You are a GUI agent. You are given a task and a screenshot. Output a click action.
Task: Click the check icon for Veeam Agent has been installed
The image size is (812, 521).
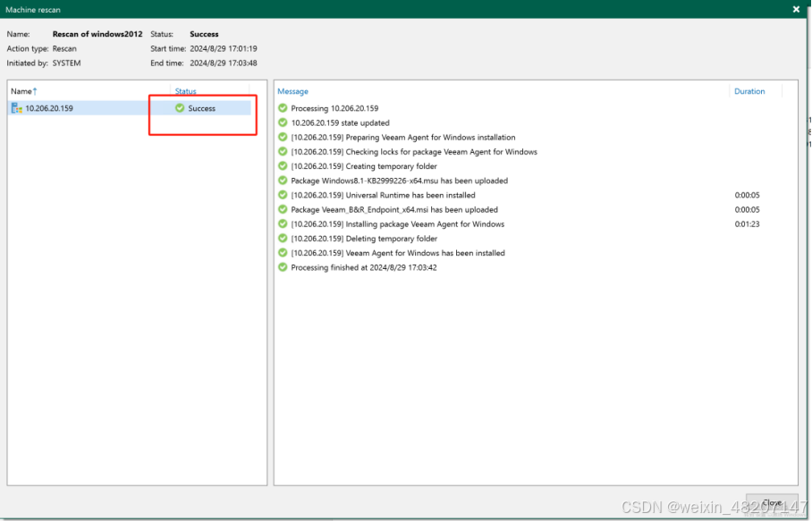coord(283,253)
